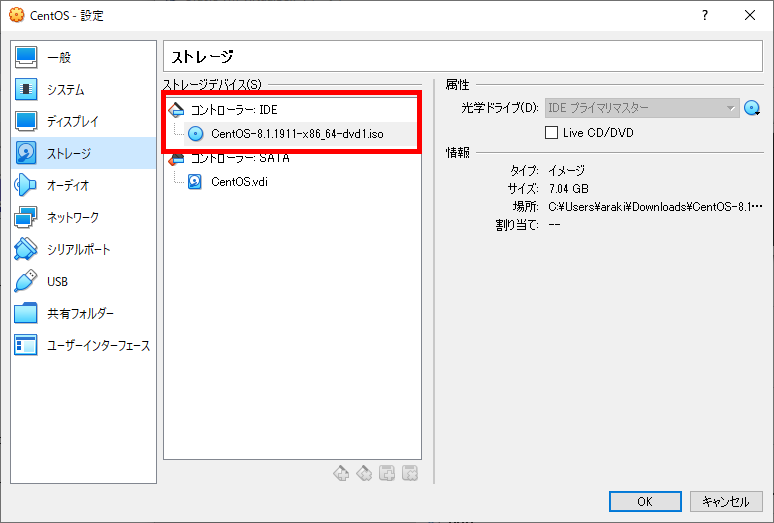The image size is (774, 523).
Task: Click the ? help button in title bar
Action: point(705,15)
